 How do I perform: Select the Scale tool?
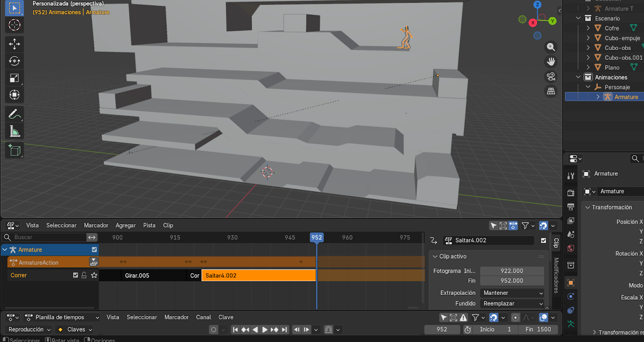pos(14,78)
